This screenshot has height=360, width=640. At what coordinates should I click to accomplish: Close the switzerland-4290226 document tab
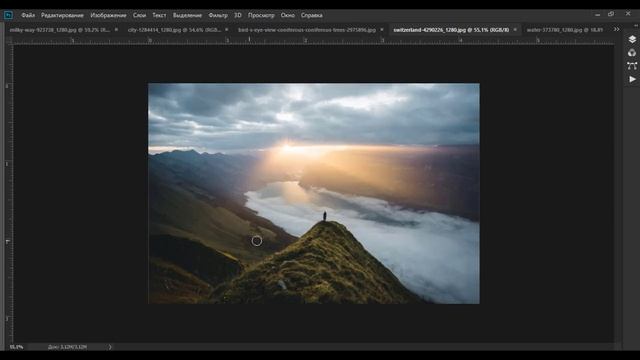pyautogui.click(x=515, y=30)
